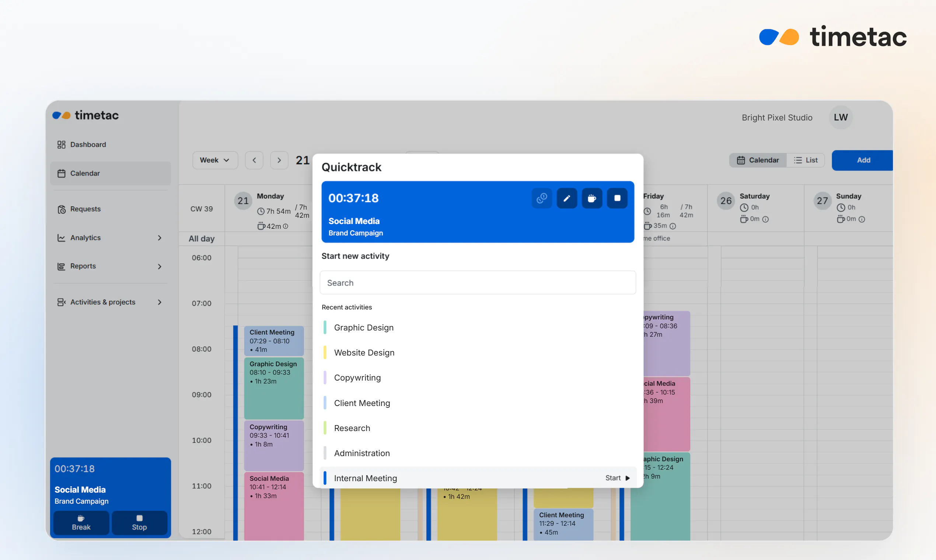This screenshot has height=560, width=936.
Task: Edit the running Social Media timer with the pencil icon
Action: pyautogui.click(x=566, y=198)
